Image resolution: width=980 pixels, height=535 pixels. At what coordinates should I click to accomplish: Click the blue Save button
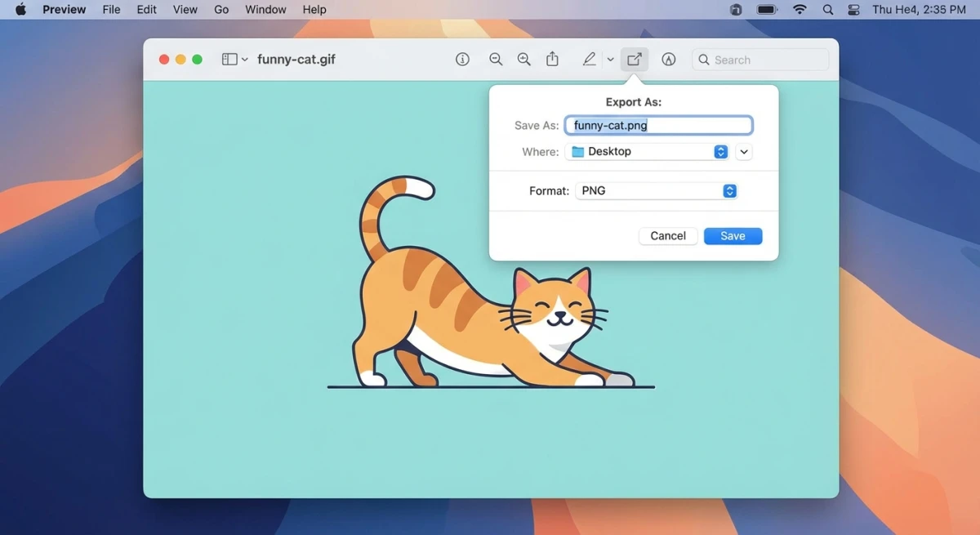pos(733,236)
